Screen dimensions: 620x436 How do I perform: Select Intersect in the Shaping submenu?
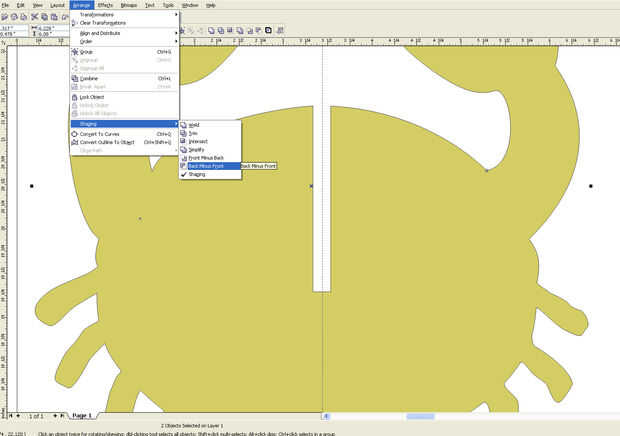click(x=210, y=142)
